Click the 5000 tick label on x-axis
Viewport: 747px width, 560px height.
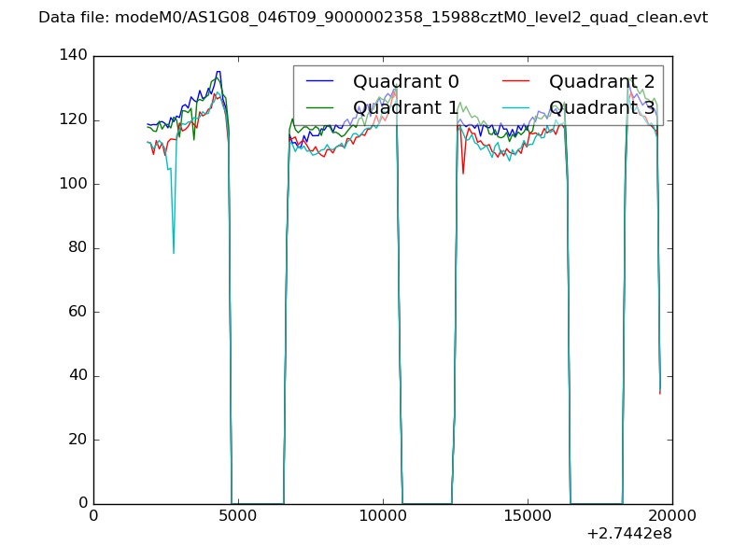click(238, 516)
